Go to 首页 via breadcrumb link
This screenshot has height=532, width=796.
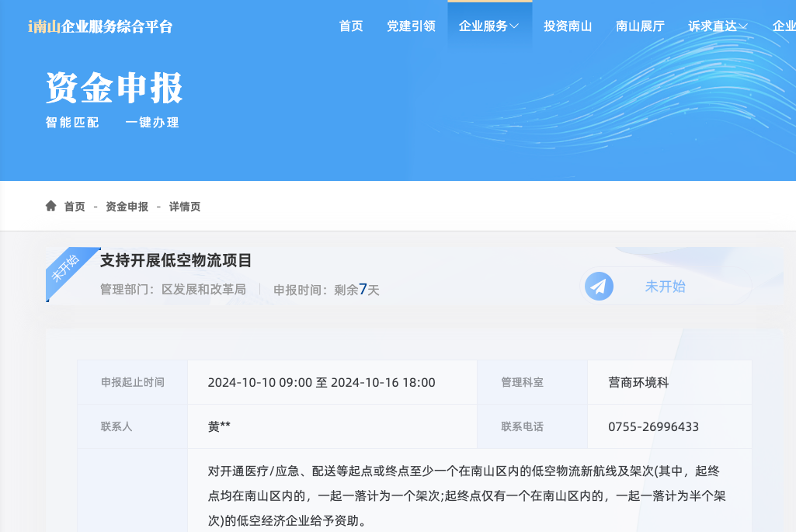[75, 207]
